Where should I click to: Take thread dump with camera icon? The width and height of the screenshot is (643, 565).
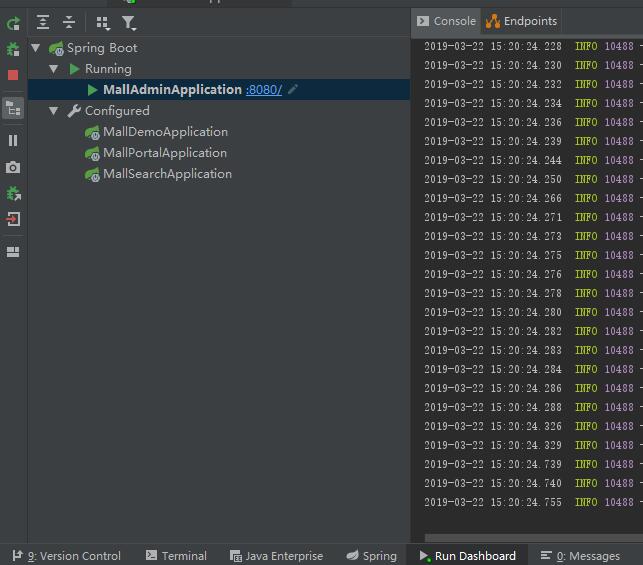(x=13, y=167)
